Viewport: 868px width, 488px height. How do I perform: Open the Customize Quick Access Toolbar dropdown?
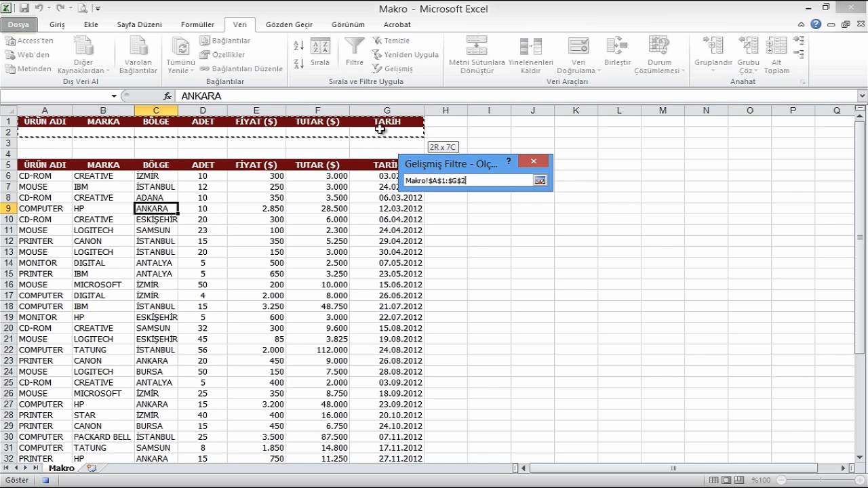pyautogui.click(x=98, y=9)
